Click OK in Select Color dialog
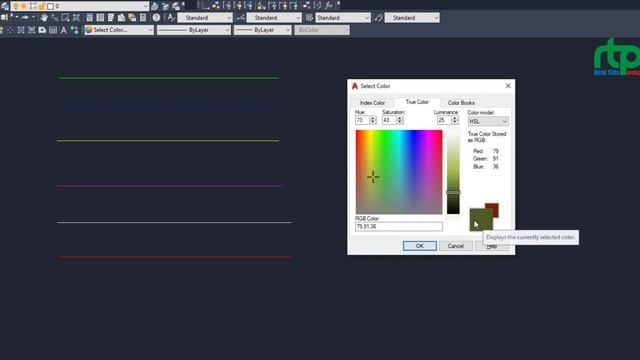This screenshot has height=360, width=640. tap(420, 246)
